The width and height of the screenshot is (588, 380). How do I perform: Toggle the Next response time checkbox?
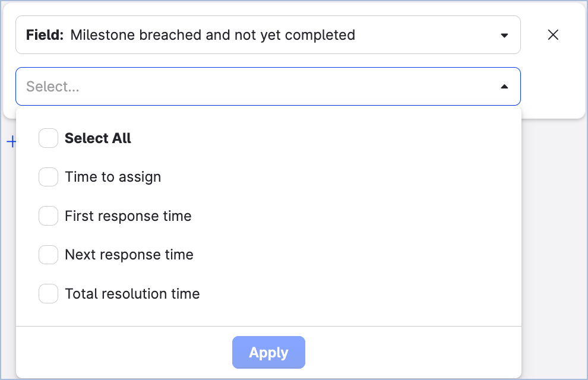(48, 255)
